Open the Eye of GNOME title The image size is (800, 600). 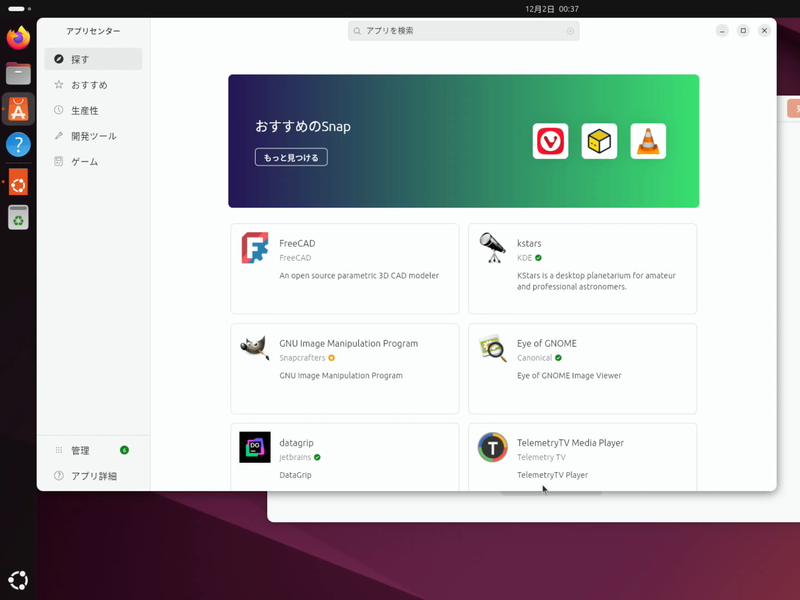[x=546, y=343]
